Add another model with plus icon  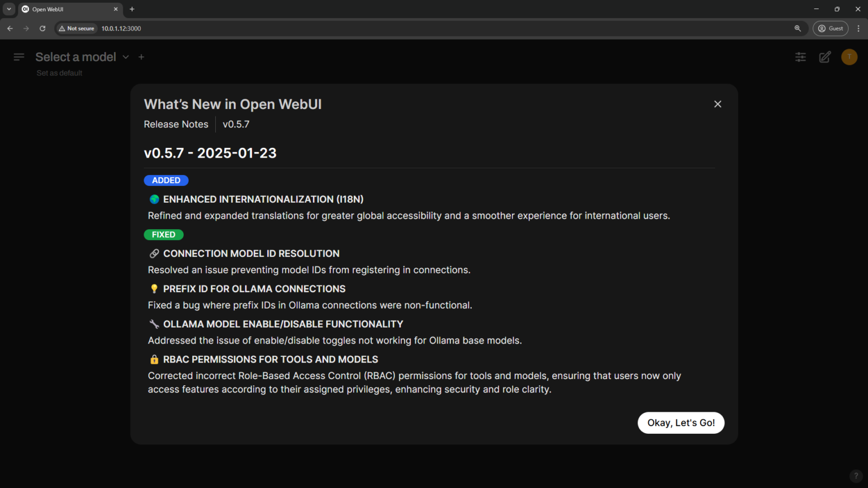(141, 57)
